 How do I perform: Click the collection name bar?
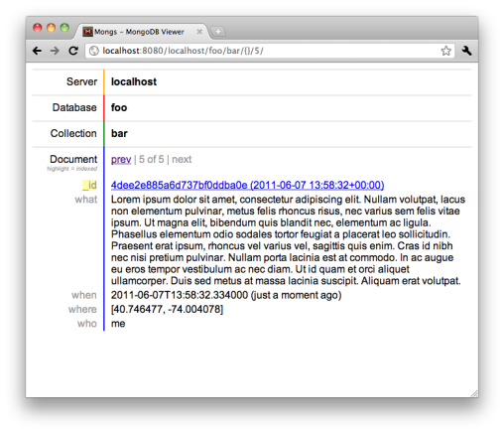coord(119,133)
